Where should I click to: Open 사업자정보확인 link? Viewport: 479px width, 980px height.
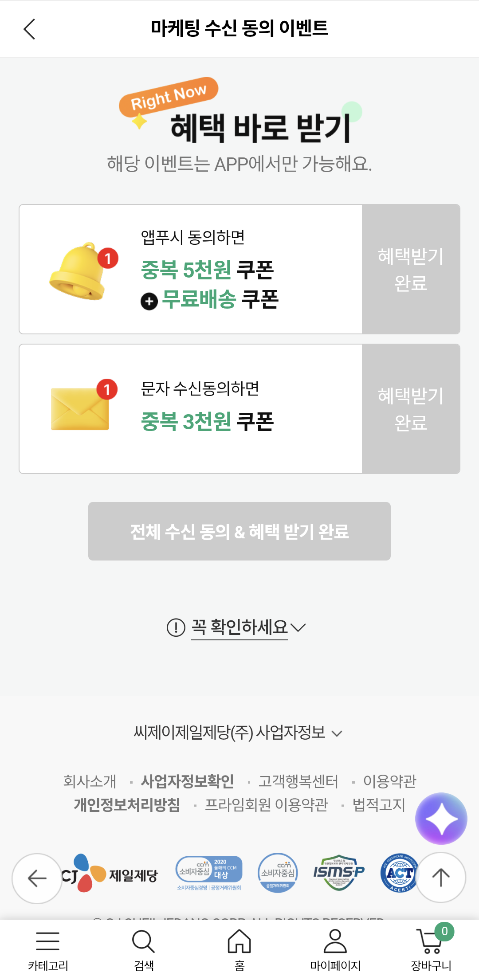187,781
